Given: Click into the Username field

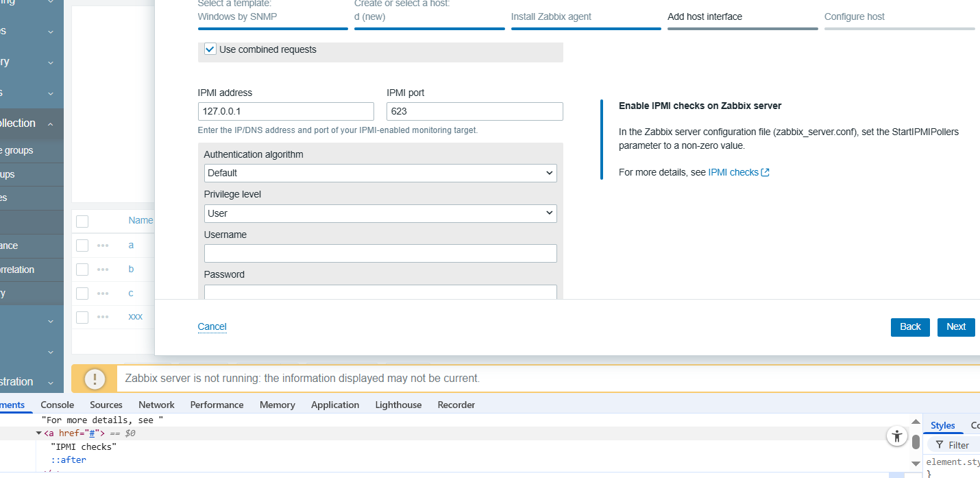Looking at the screenshot, I should click(380, 253).
